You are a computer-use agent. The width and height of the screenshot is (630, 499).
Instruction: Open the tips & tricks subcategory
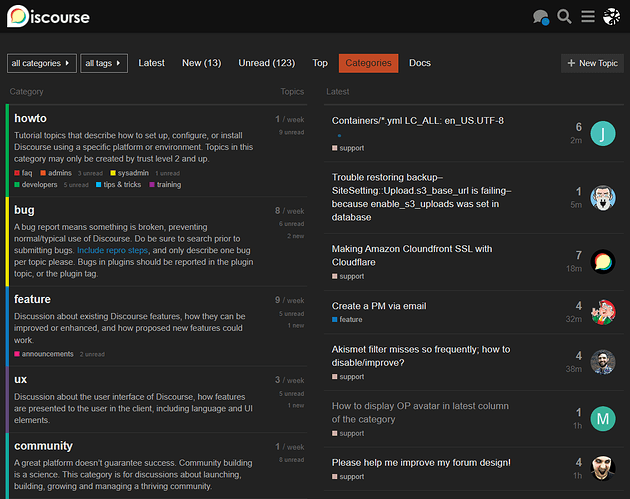(119, 185)
